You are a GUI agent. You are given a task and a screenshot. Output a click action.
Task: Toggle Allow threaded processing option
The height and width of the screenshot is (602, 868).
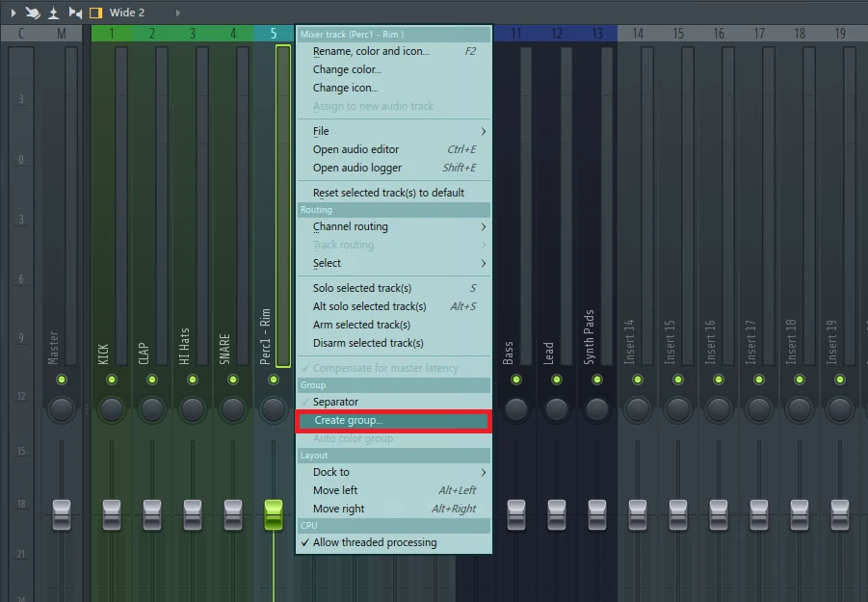[x=374, y=542]
